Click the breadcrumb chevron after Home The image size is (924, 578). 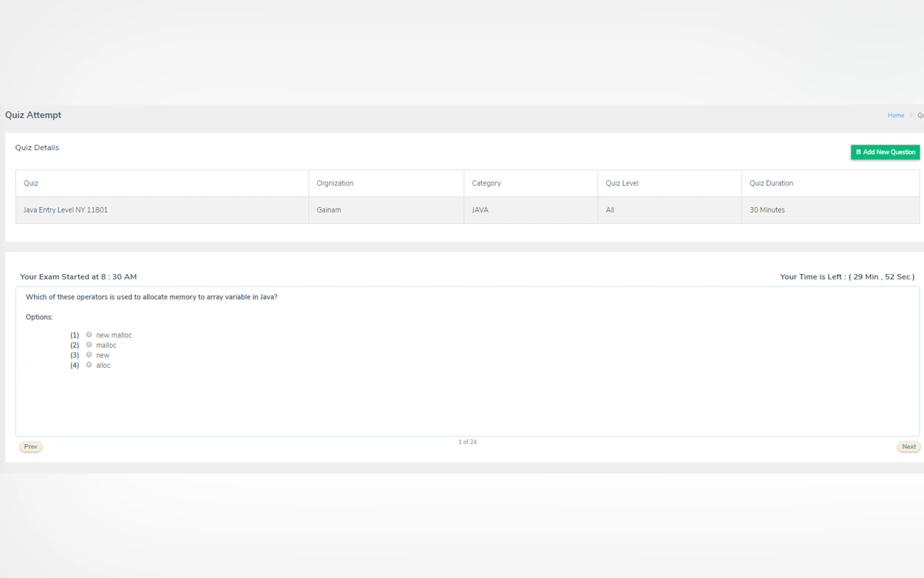point(911,115)
